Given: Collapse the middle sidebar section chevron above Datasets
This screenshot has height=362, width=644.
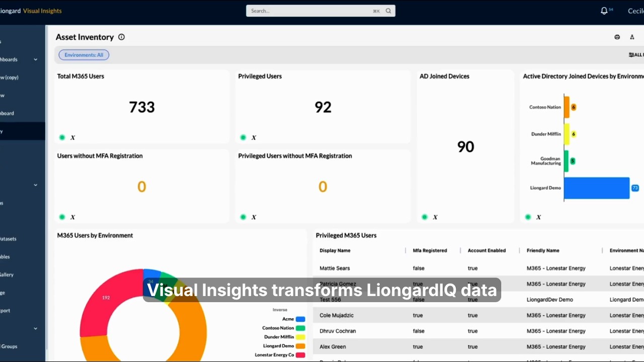Looking at the screenshot, I should click(36, 185).
